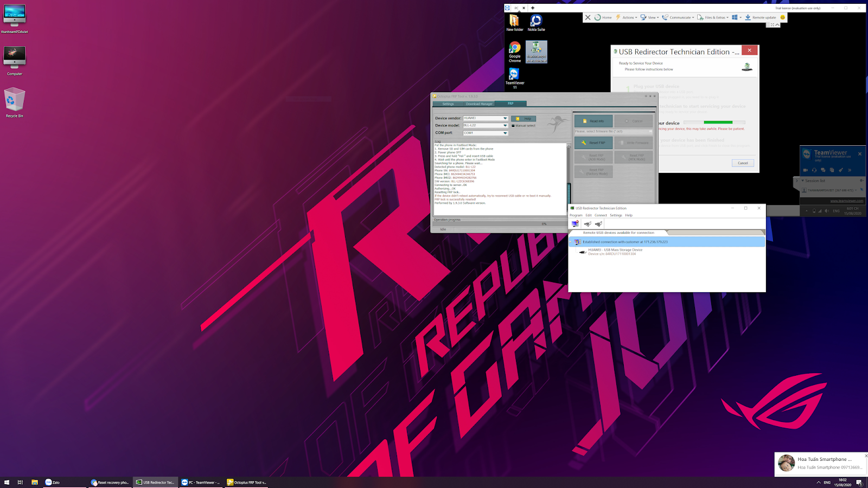Click Remote update in TeamViewer toolbar
The width and height of the screenshot is (868, 488).
pyautogui.click(x=760, y=17)
